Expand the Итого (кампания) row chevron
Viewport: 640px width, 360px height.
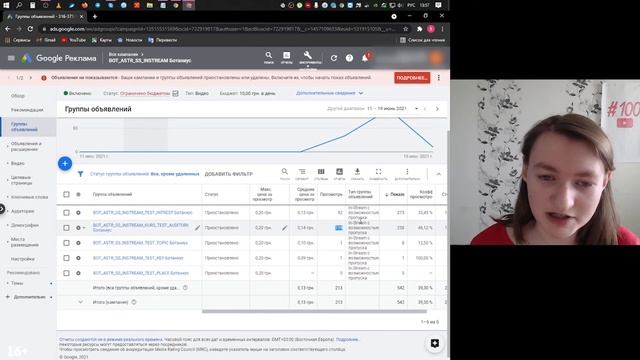pos(80,302)
